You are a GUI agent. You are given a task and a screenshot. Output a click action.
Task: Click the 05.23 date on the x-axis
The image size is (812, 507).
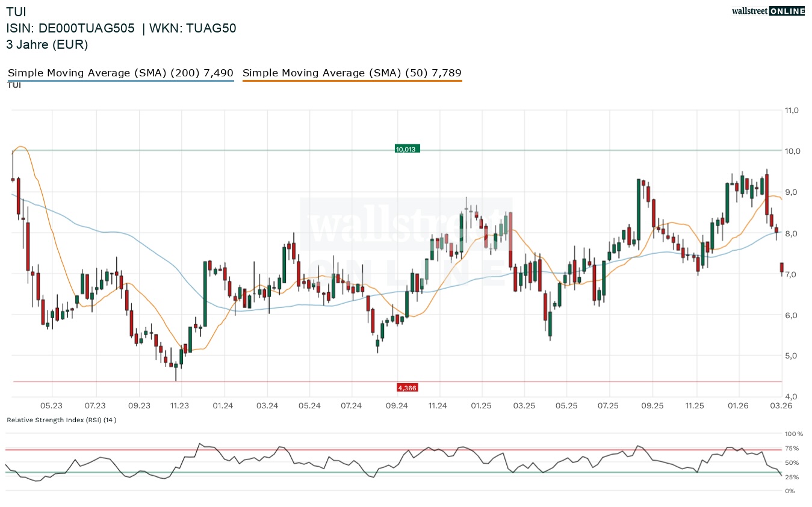pos(52,406)
